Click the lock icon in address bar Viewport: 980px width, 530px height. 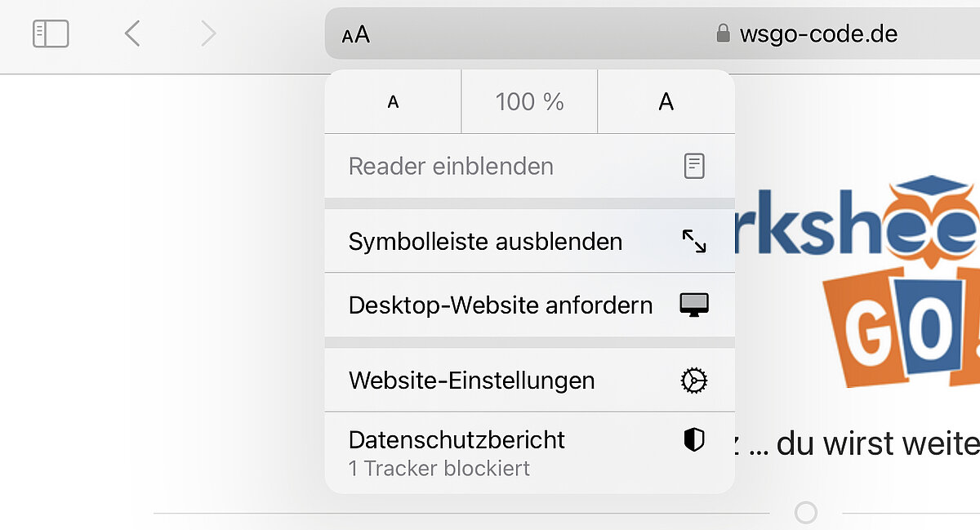[x=722, y=33]
